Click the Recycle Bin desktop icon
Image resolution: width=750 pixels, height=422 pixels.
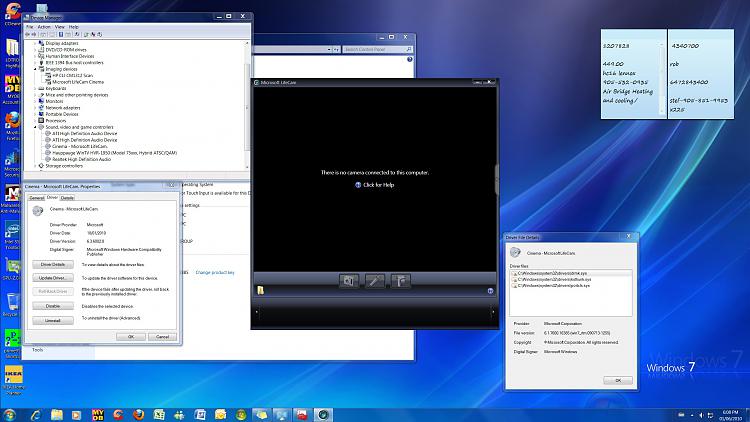pos(11,304)
